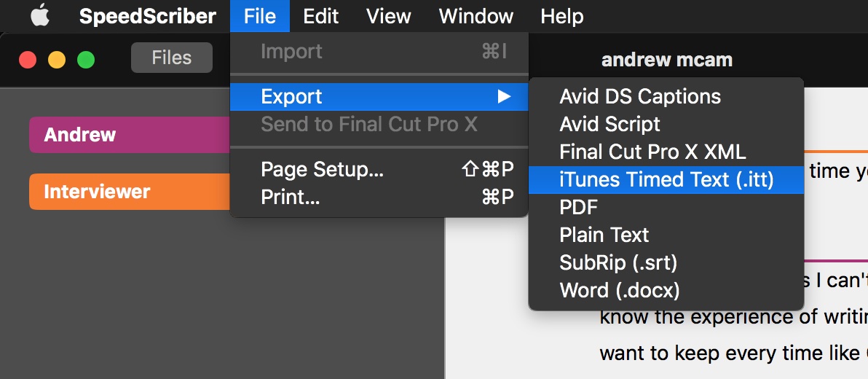
Task: Open the Window menu
Action: click(476, 16)
